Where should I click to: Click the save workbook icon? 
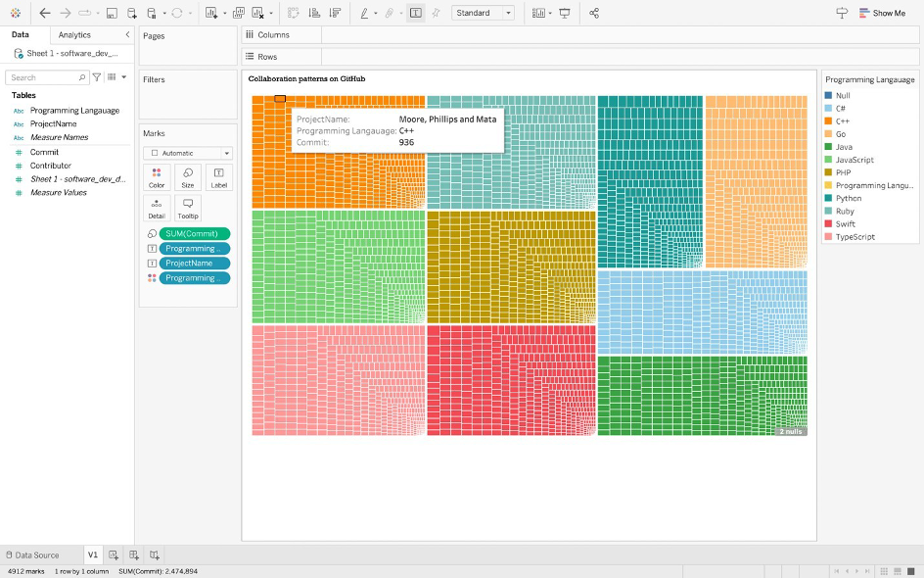tap(112, 13)
